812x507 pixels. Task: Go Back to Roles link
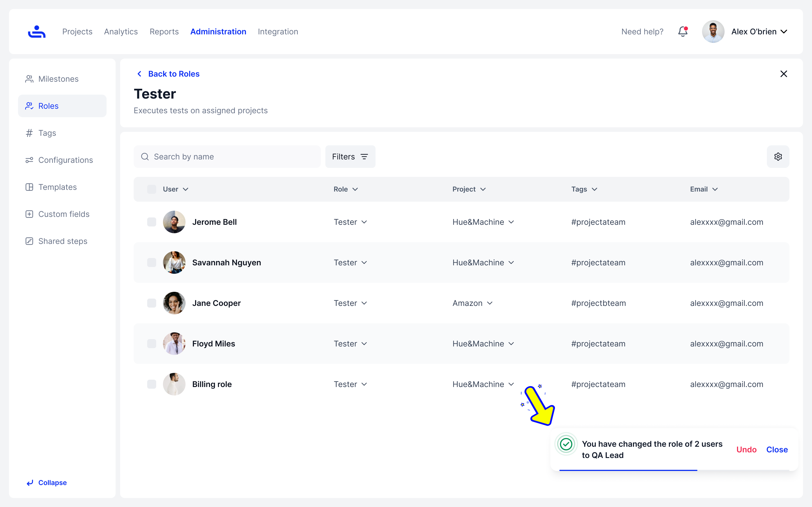tap(173, 74)
